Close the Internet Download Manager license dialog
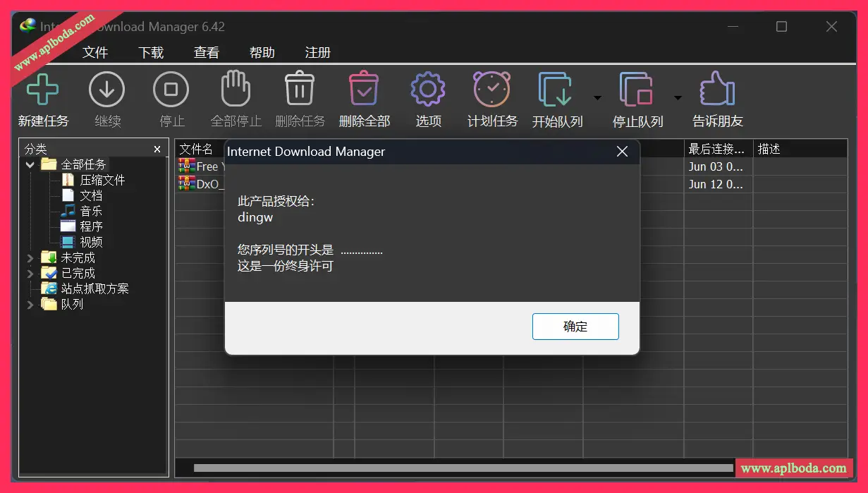 pos(622,152)
